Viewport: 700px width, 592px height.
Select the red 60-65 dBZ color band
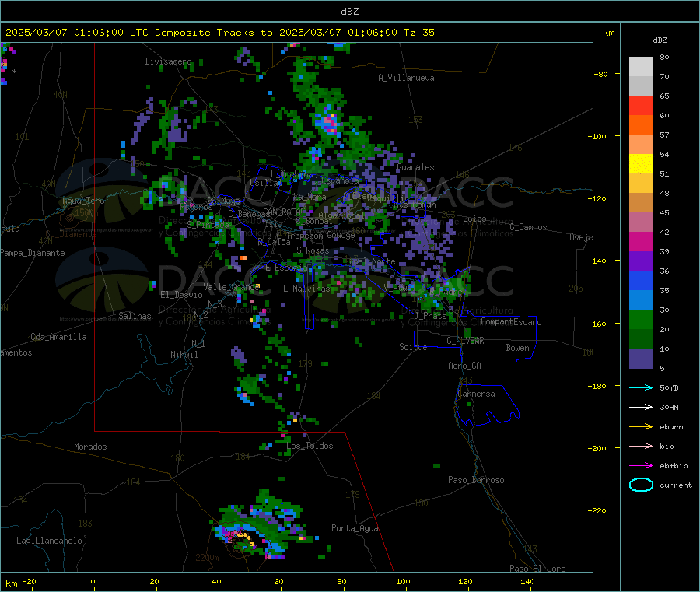(641, 105)
